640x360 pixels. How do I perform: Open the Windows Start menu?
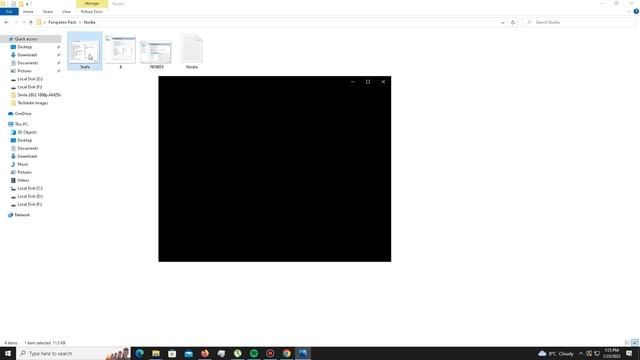coord(8,353)
